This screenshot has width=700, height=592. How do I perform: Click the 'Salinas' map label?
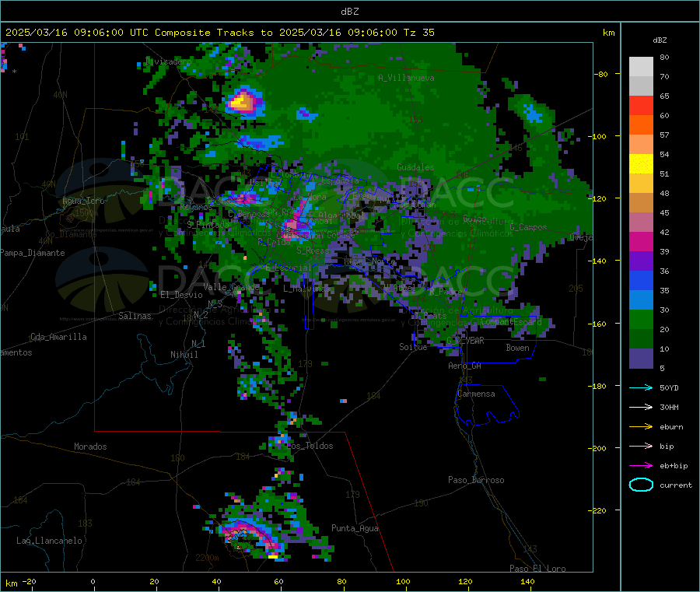tap(135, 316)
